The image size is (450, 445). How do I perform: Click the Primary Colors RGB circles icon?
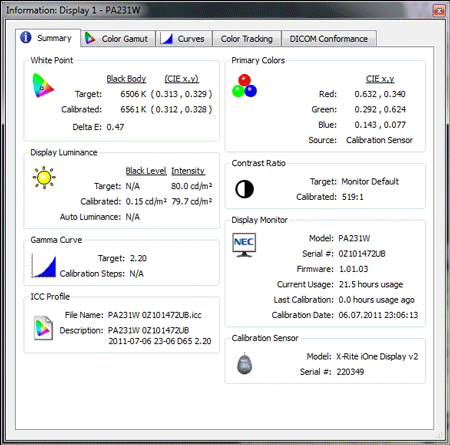coord(244,86)
